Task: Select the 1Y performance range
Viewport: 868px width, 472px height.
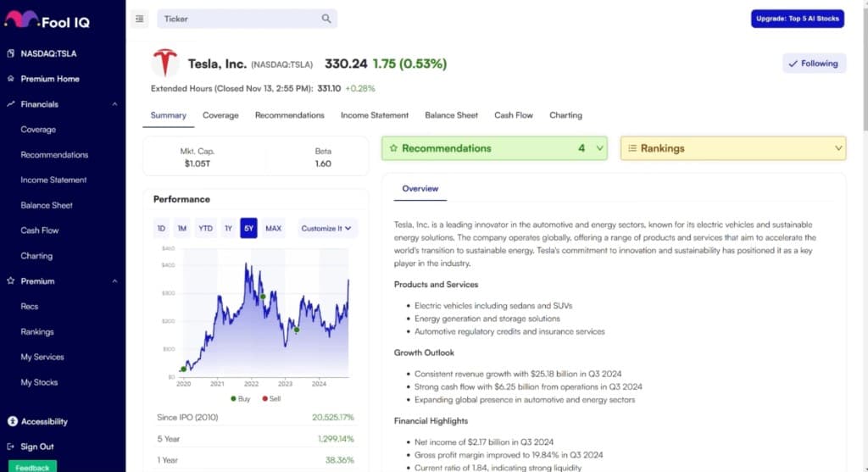Action: [x=228, y=228]
